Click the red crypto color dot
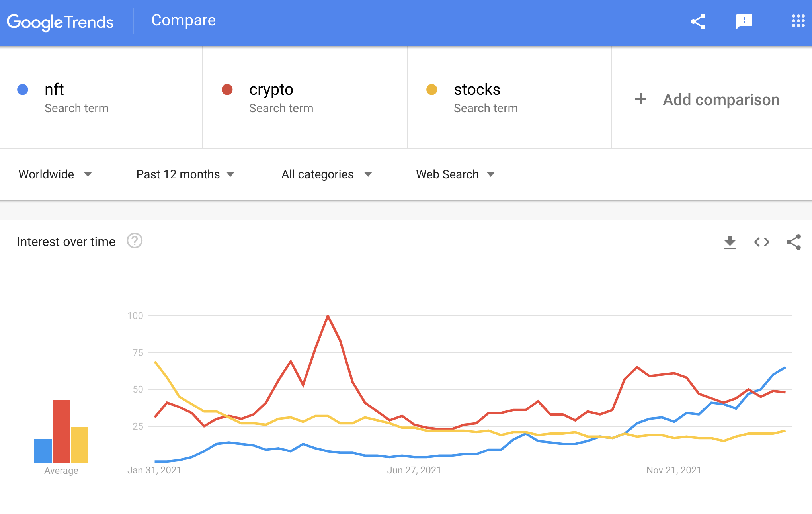The height and width of the screenshot is (514, 812). (x=227, y=90)
